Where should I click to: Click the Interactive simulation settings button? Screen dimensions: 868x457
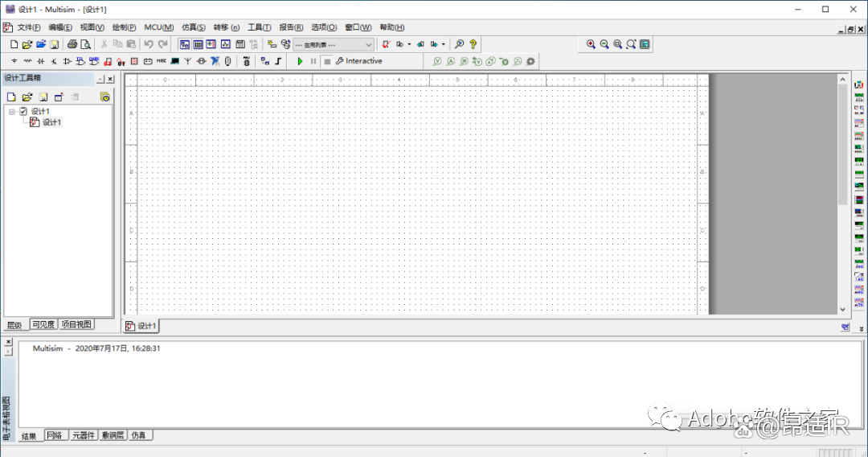point(358,61)
